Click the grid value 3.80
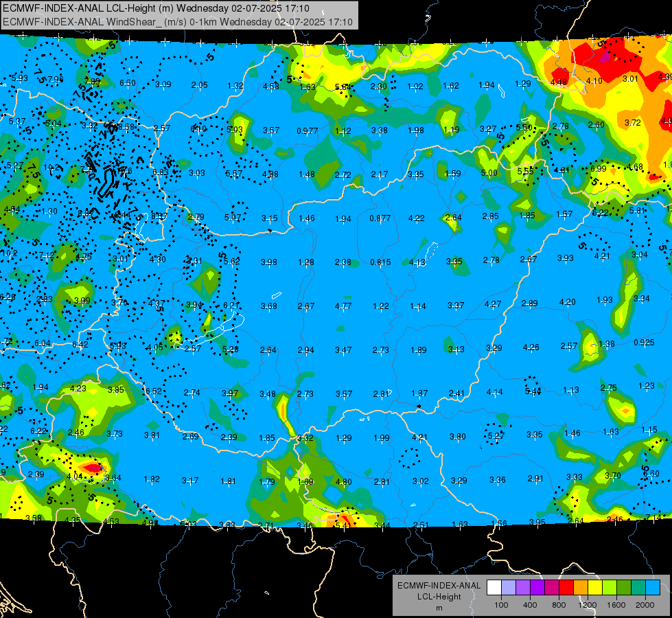The height and width of the screenshot is (618, 672). [x=457, y=436]
